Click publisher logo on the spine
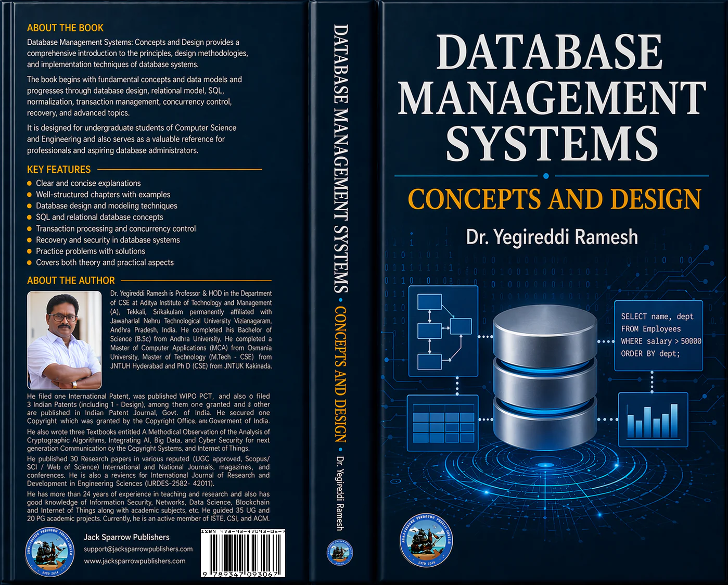 pos(339,552)
